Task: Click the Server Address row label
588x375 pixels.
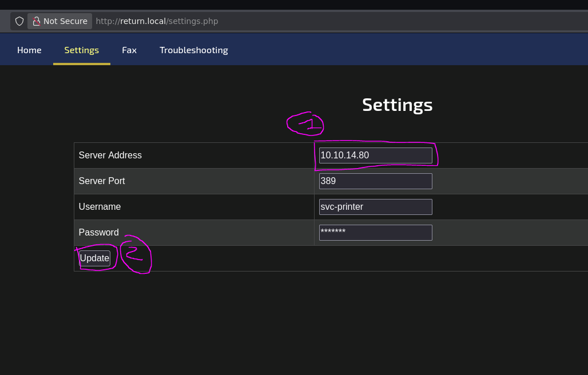Action: (110, 155)
